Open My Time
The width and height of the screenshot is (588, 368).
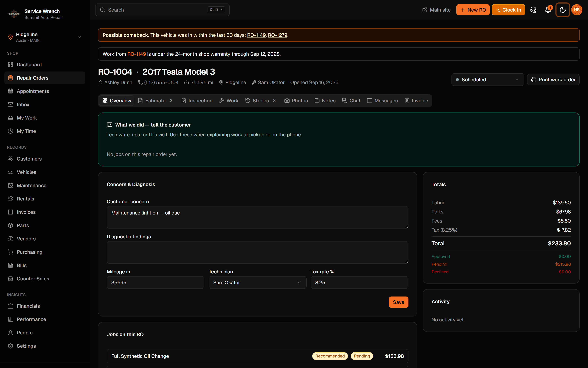coord(45,131)
